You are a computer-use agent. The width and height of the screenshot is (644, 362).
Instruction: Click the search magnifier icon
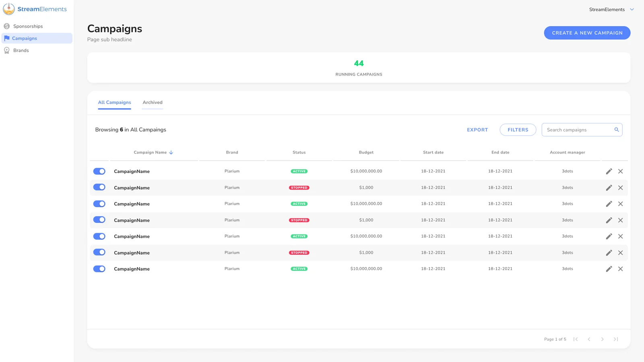click(616, 130)
